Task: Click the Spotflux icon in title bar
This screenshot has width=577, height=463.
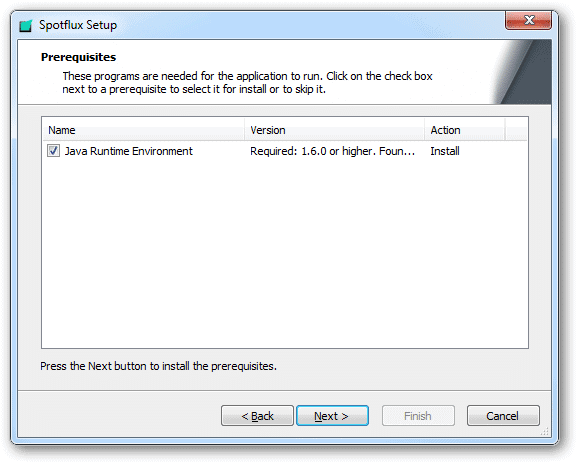Action: (26, 25)
